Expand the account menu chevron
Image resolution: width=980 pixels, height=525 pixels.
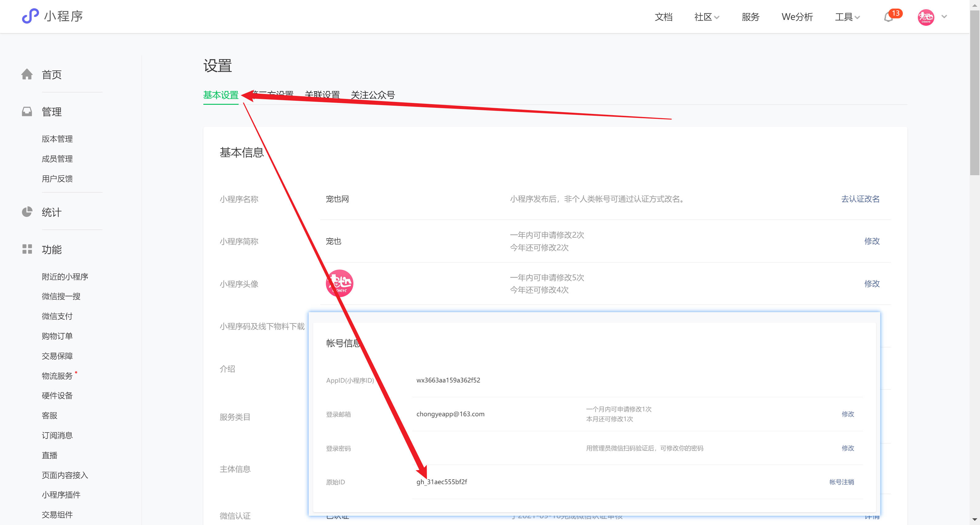[944, 17]
